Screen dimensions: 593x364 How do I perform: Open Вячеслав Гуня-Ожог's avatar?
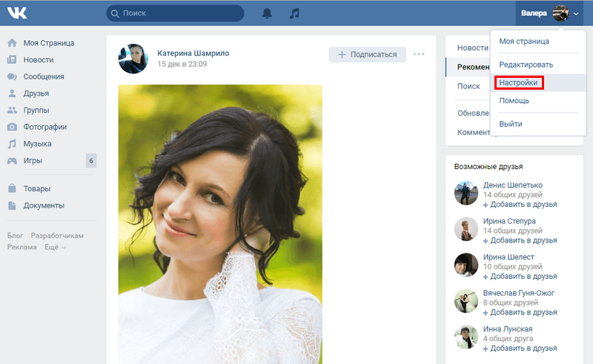pos(466,301)
